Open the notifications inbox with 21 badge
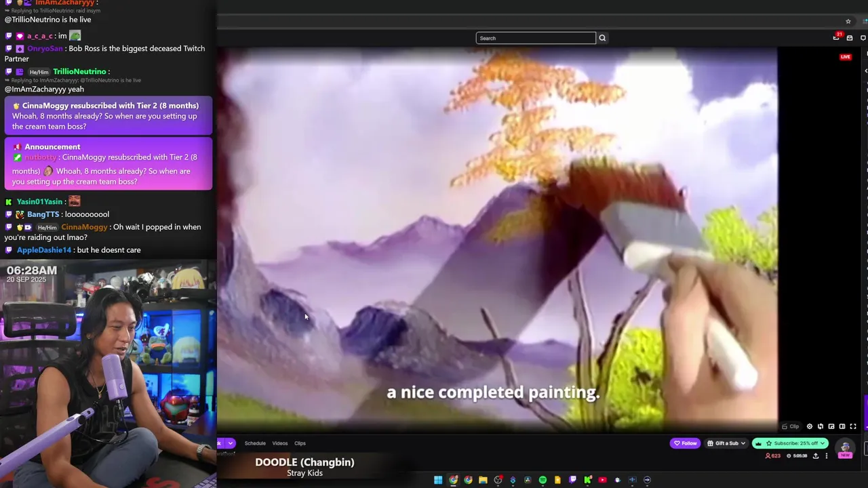 pos(836,37)
